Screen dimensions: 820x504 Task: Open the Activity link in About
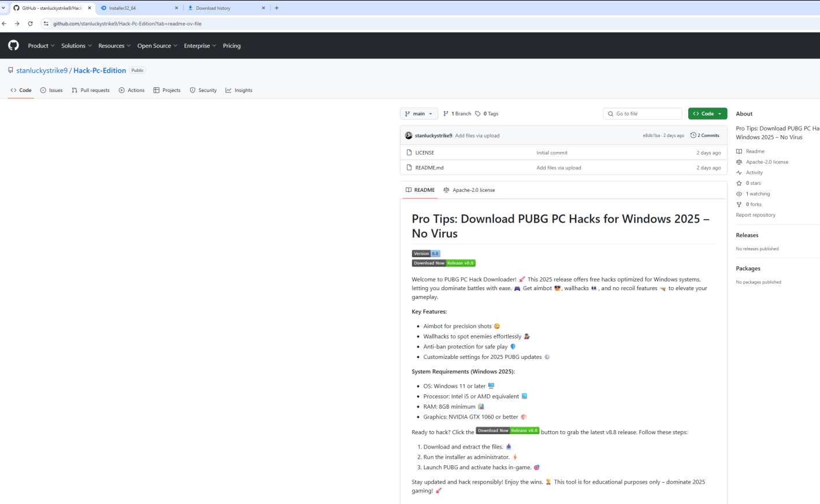[749, 173]
